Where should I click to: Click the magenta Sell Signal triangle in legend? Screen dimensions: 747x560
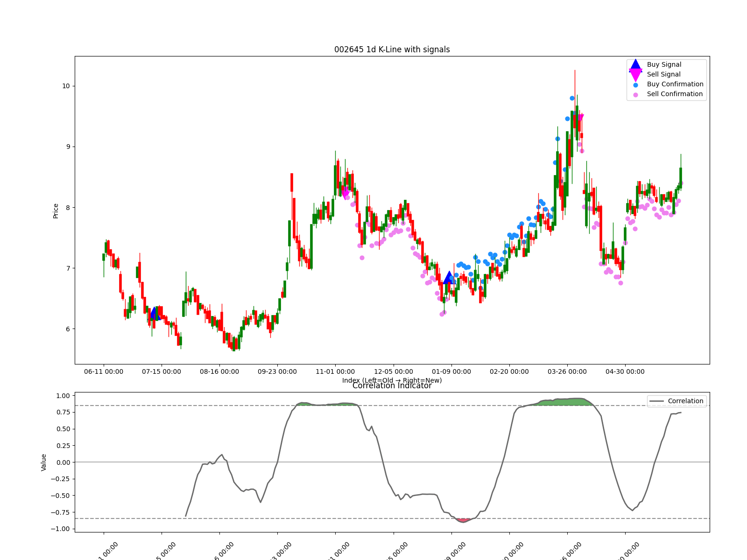pos(635,75)
